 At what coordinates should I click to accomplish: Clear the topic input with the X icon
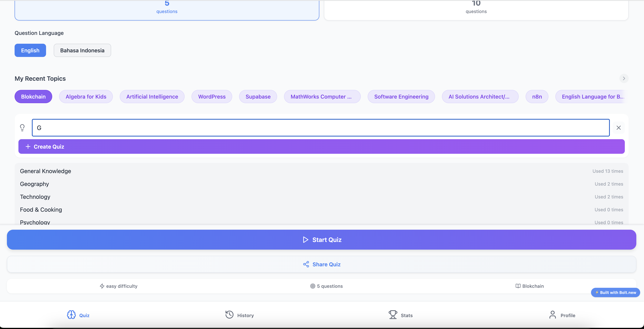click(619, 128)
